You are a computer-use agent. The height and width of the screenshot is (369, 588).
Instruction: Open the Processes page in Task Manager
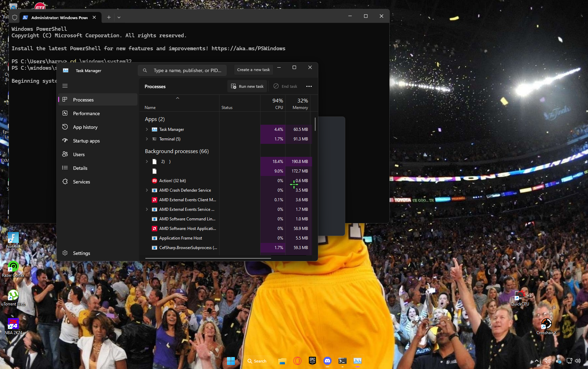point(98,100)
